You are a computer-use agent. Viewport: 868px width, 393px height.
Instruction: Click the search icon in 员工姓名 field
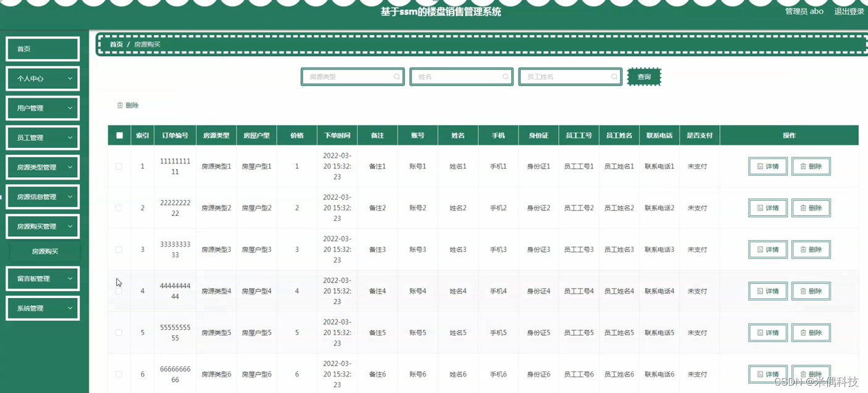coord(614,77)
